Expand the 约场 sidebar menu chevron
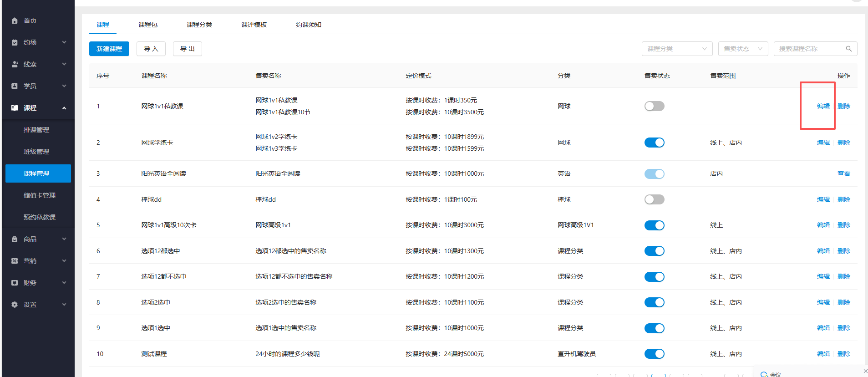Viewport: 868px width, 377px height. (x=64, y=42)
